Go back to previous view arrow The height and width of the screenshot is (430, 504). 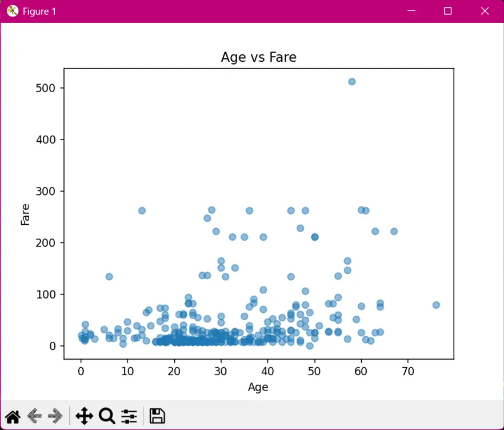tap(34, 416)
